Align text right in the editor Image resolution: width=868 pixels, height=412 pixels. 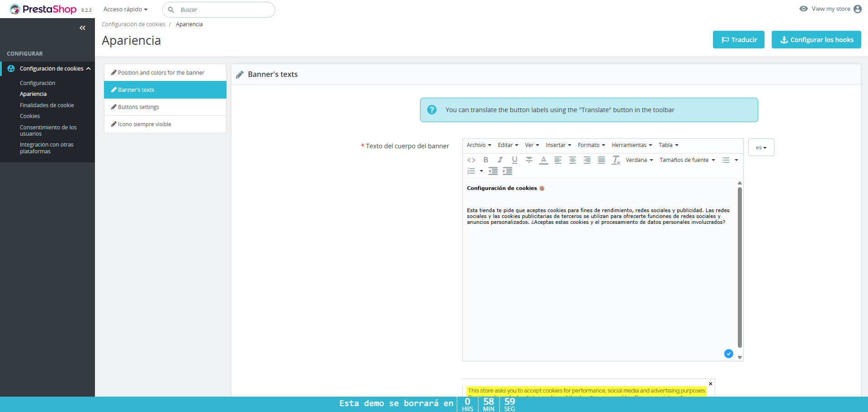tap(587, 160)
